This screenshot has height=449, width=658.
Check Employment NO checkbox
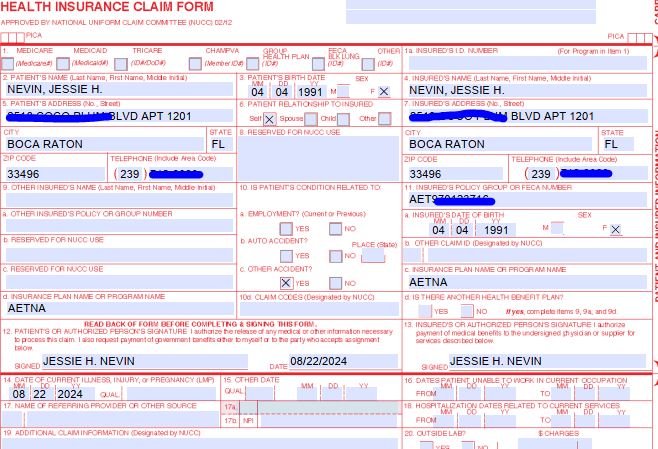coord(335,229)
